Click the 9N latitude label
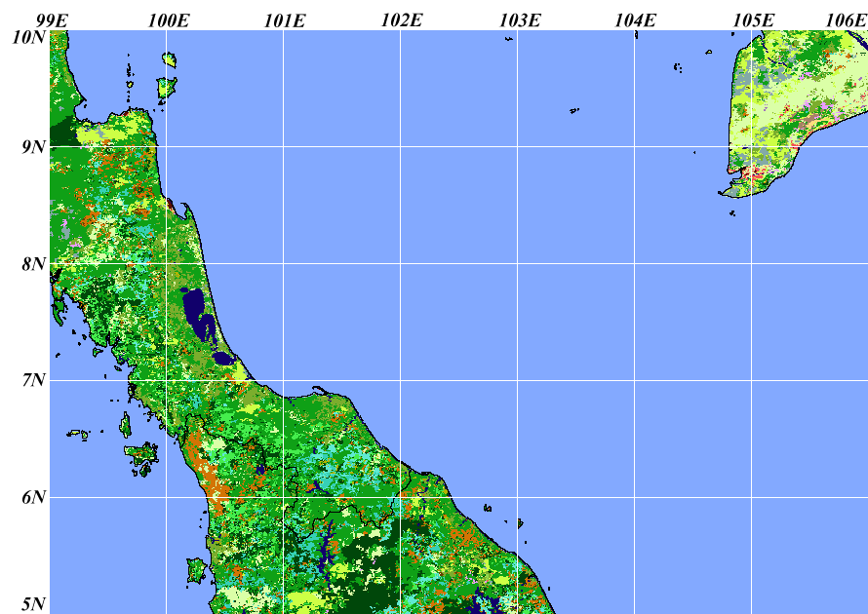 coord(34,147)
